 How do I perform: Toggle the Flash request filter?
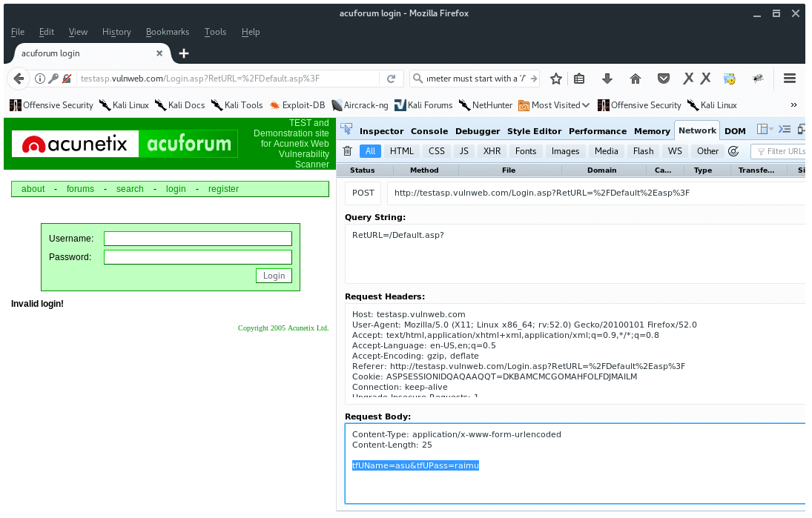(x=643, y=151)
